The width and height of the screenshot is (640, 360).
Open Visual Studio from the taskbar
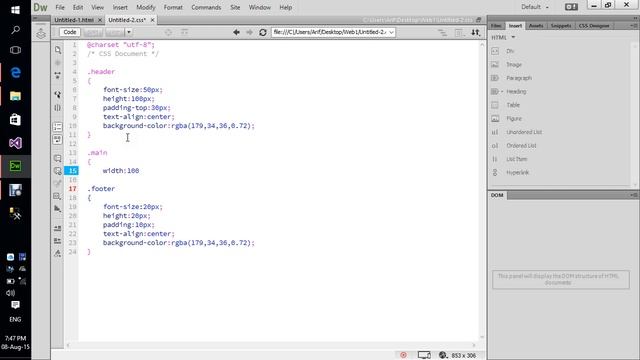(x=16, y=143)
